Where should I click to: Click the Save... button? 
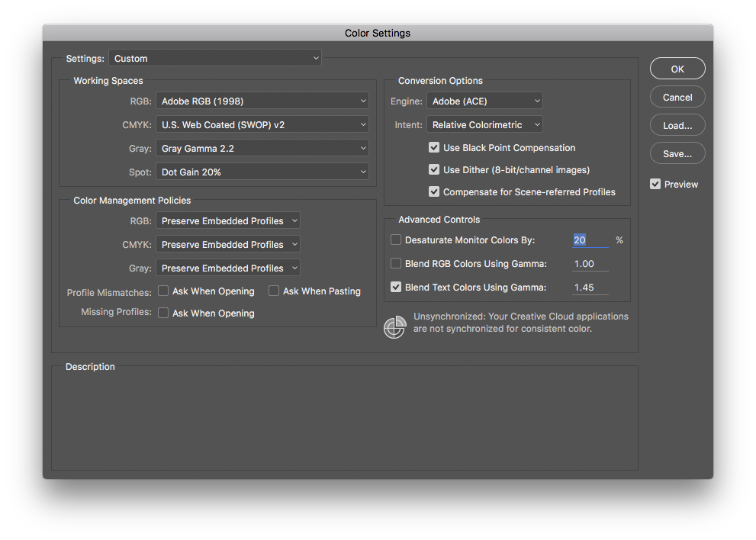click(x=677, y=154)
